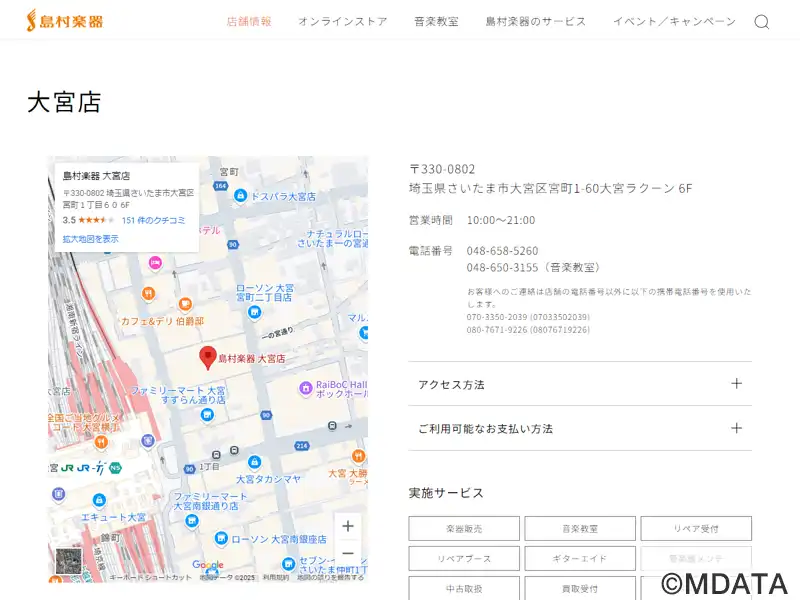Click the business hours 10:00〜21:00 text
This screenshot has height=600, width=800.
[x=501, y=220]
